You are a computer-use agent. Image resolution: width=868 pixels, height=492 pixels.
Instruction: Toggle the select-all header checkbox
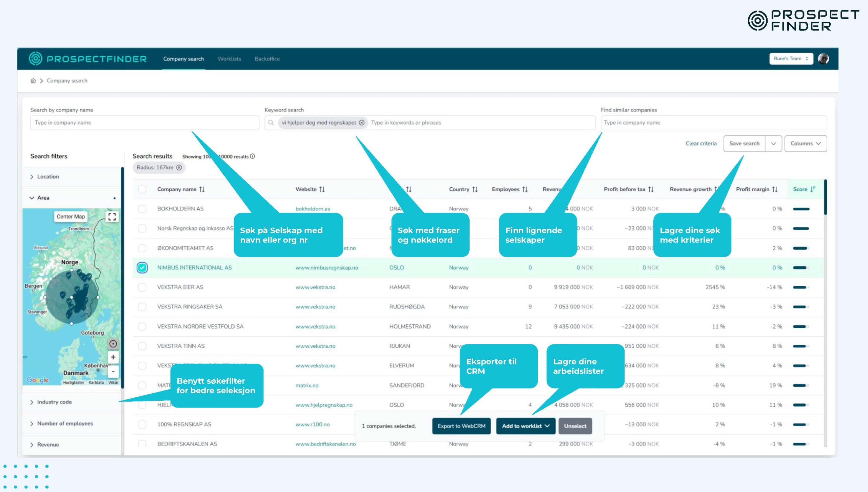point(142,189)
